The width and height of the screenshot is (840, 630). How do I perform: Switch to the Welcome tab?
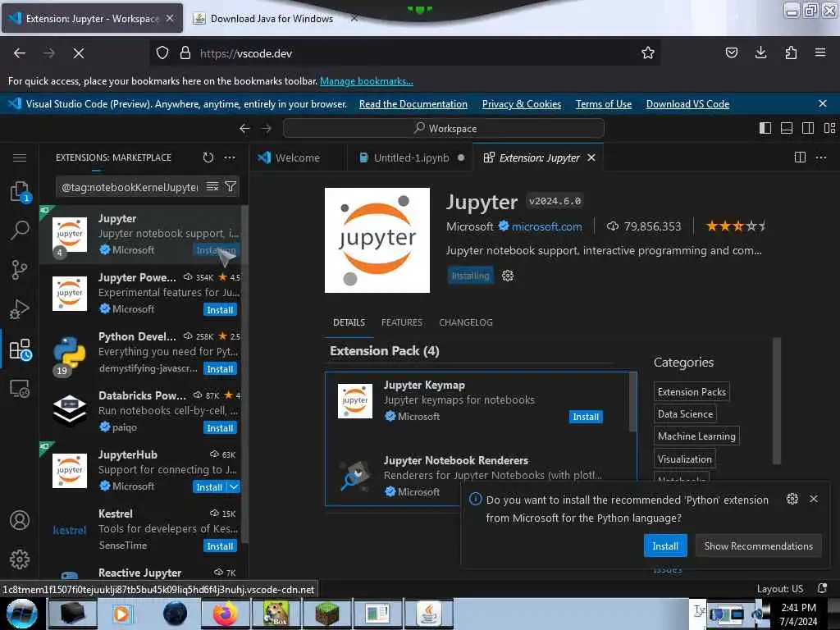coord(297,157)
